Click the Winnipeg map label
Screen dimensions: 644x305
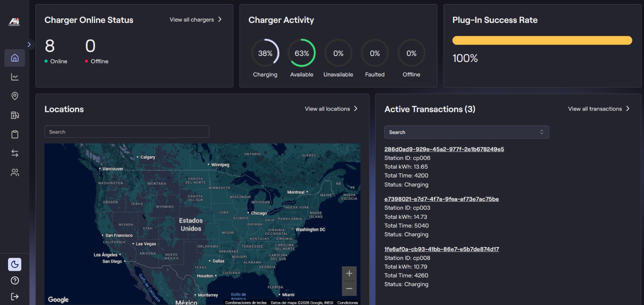pyautogui.click(x=220, y=165)
